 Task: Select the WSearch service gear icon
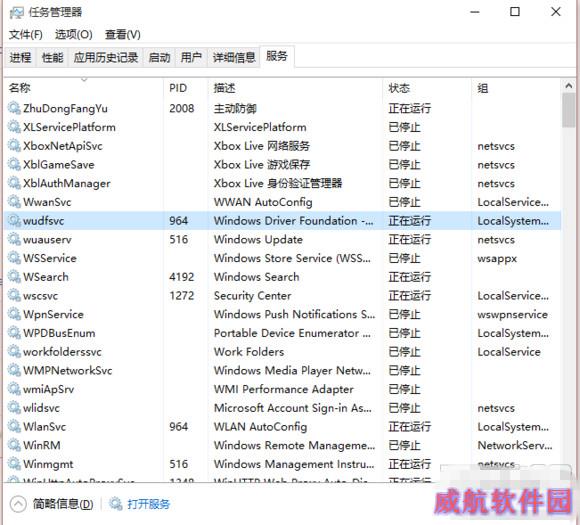(14, 276)
